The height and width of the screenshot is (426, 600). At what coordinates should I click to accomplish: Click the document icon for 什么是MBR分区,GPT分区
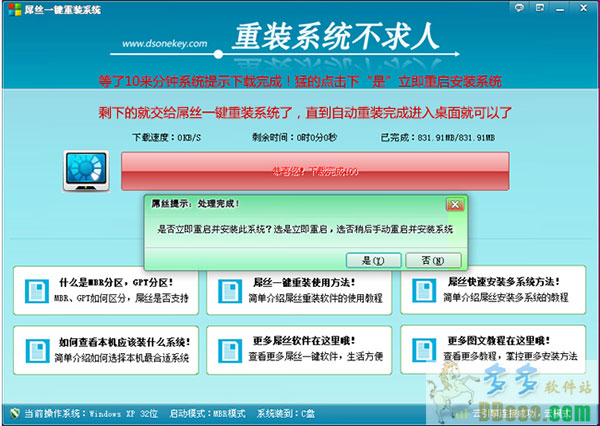(36, 290)
